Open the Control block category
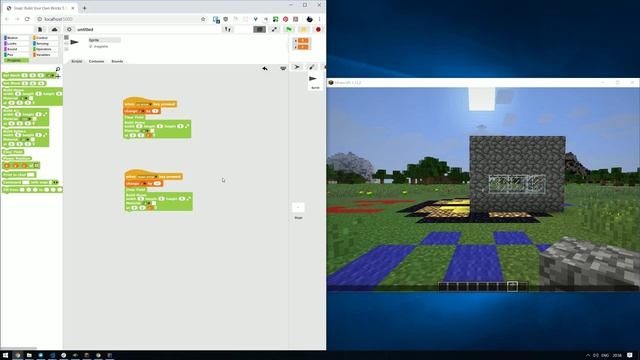Viewport: 640px width, 360px height. [x=45, y=38]
